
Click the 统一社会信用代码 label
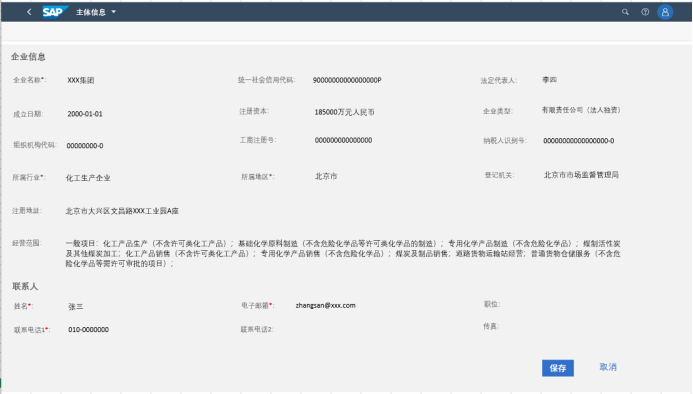[267, 80]
